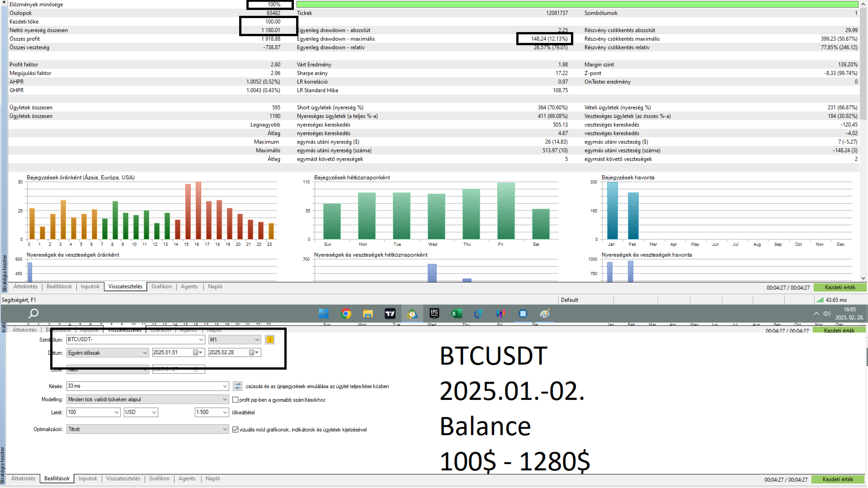Expand the BTCUSDT symbol dropdown
This screenshot has width=868, height=488.
(201, 340)
